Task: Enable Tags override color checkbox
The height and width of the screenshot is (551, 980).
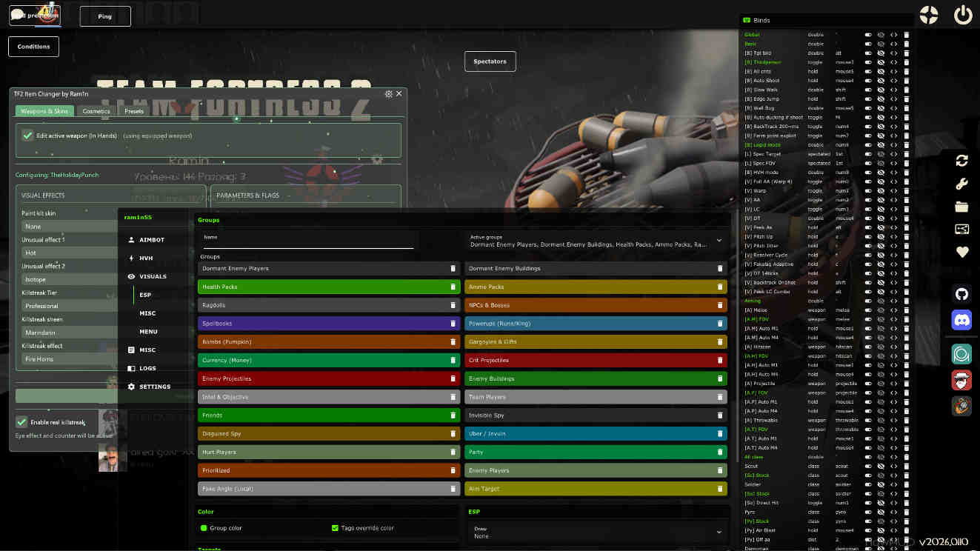Action: click(x=335, y=528)
